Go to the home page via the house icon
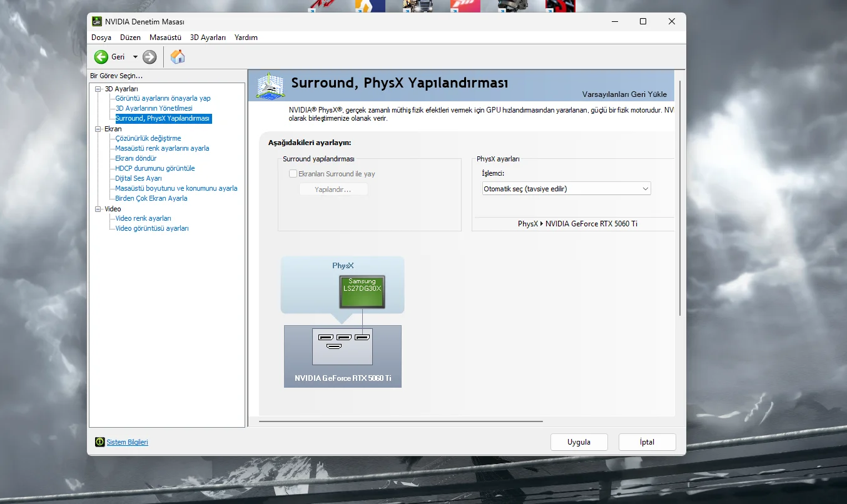The height and width of the screenshot is (504, 847). point(178,57)
